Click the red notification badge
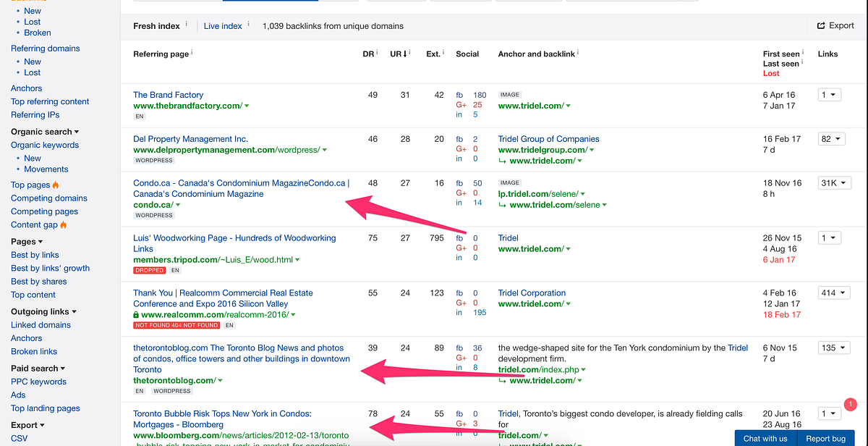 coord(851,404)
